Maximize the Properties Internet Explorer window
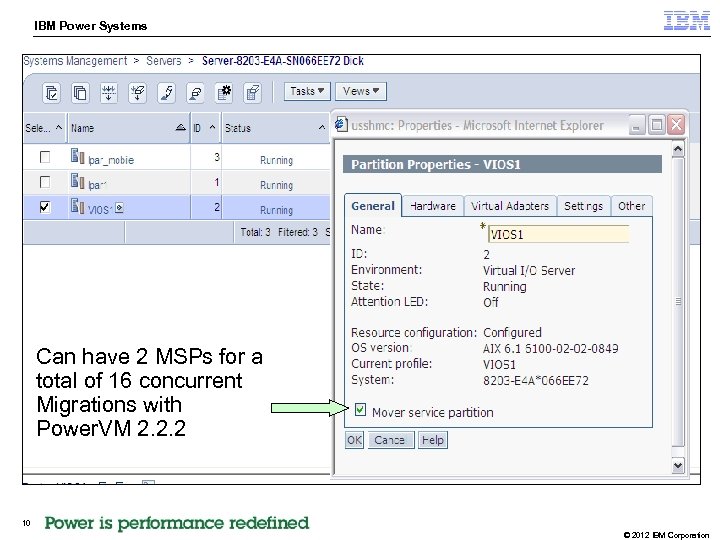This screenshot has height=540, width=720. [657, 125]
